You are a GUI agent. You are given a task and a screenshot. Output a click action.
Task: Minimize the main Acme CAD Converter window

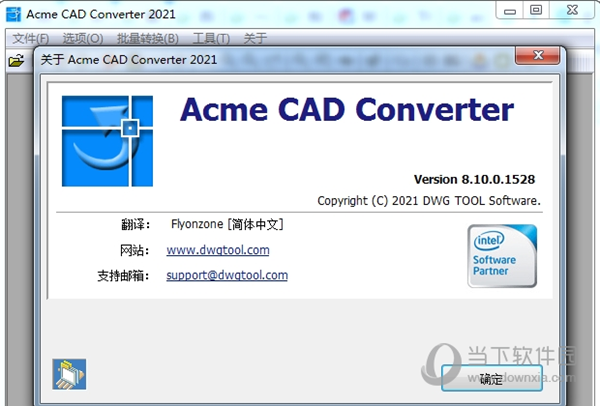510,11
